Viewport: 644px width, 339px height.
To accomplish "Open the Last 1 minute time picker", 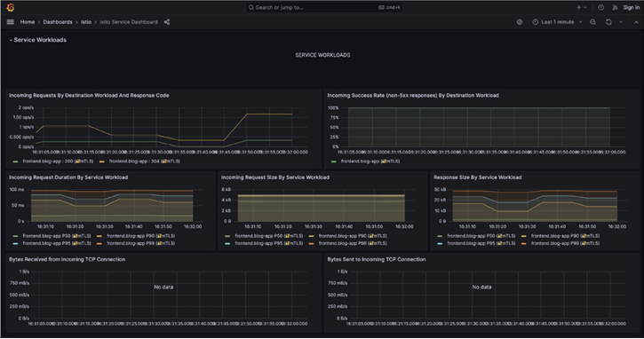I will coord(557,22).
